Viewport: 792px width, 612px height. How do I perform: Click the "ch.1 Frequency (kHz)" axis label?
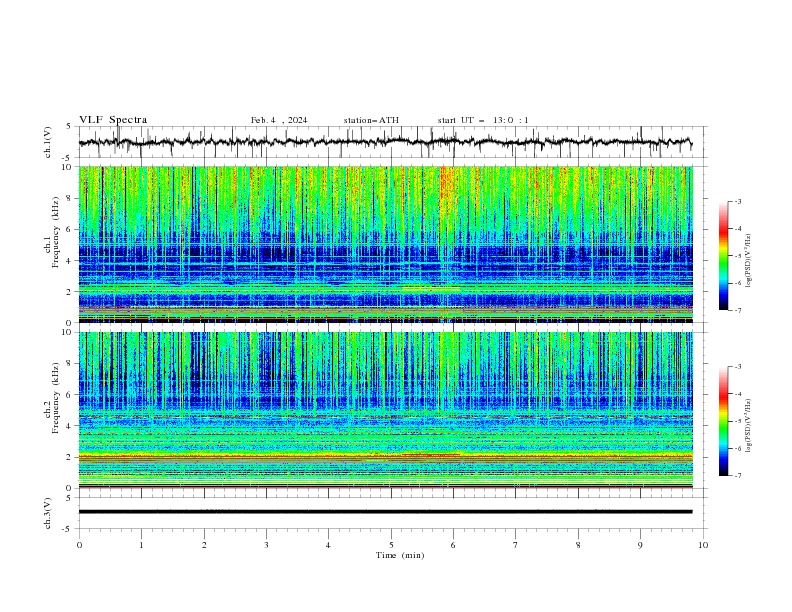pos(51,244)
